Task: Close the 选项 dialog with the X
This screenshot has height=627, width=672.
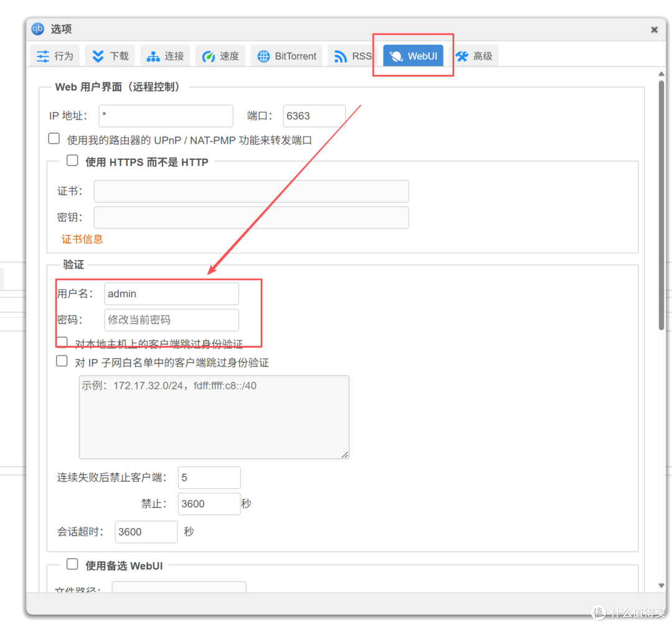Action: pyautogui.click(x=654, y=30)
